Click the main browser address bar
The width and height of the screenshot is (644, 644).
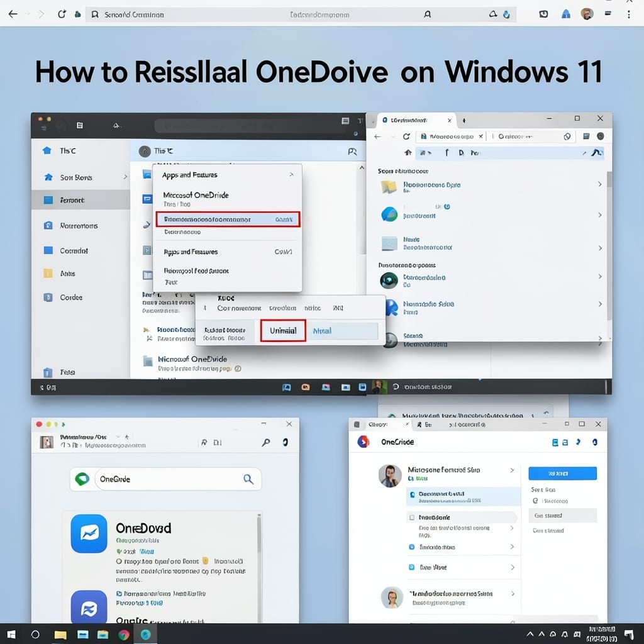[x=301, y=15]
